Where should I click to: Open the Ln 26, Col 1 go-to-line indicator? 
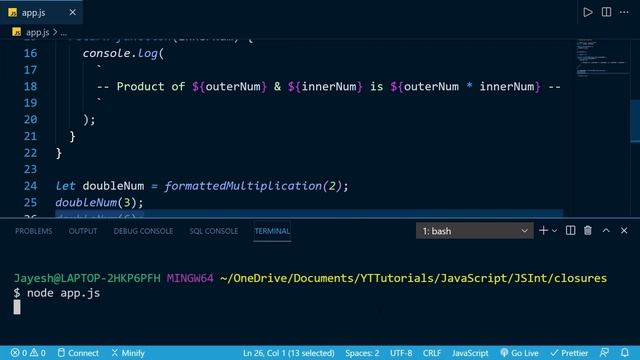point(289,353)
